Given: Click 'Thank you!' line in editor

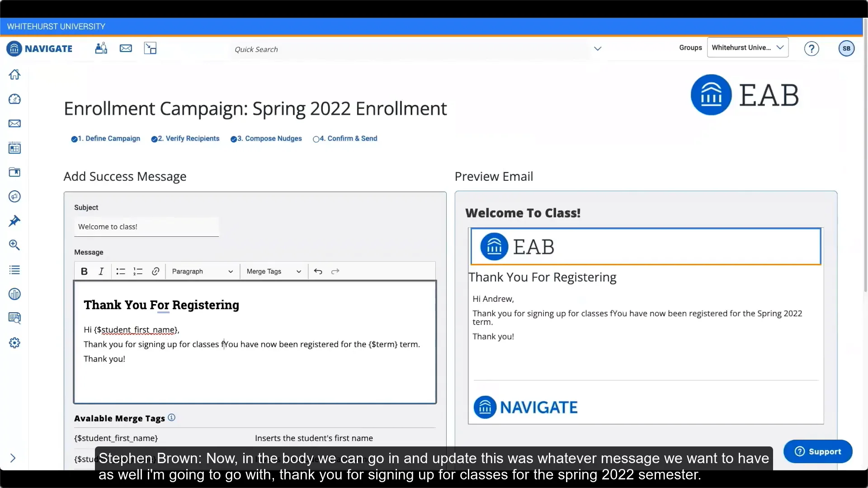Looking at the screenshot, I should pyautogui.click(x=104, y=359).
